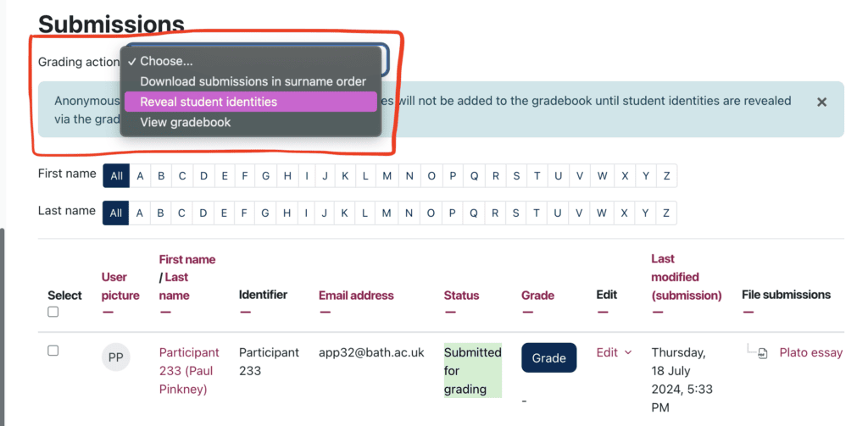Collapse the Grade column
The height and width of the screenshot is (426, 868).
click(527, 313)
